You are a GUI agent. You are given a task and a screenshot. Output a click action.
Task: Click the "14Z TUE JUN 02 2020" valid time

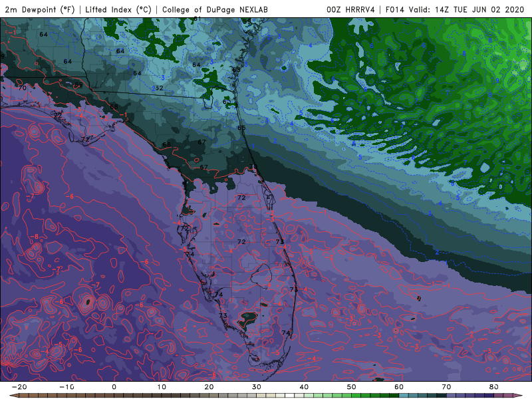tap(479, 9)
